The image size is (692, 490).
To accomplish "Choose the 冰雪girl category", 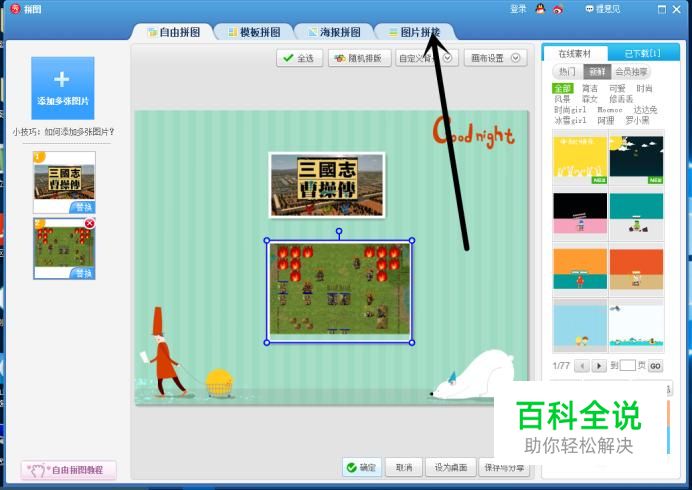I will click(570, 120).
